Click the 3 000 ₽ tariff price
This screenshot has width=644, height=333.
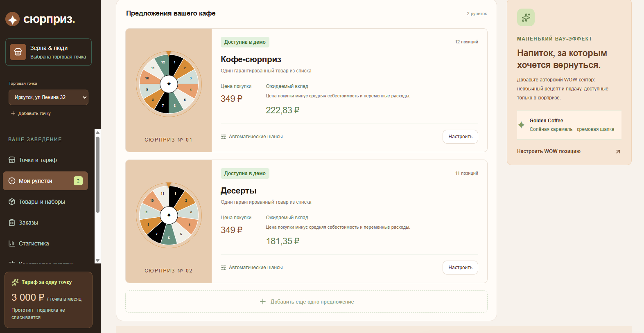[28, 297]
